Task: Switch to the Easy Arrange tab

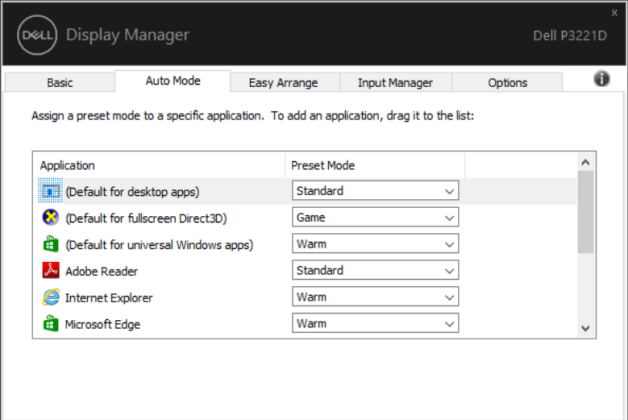Action: coord(283,82)
